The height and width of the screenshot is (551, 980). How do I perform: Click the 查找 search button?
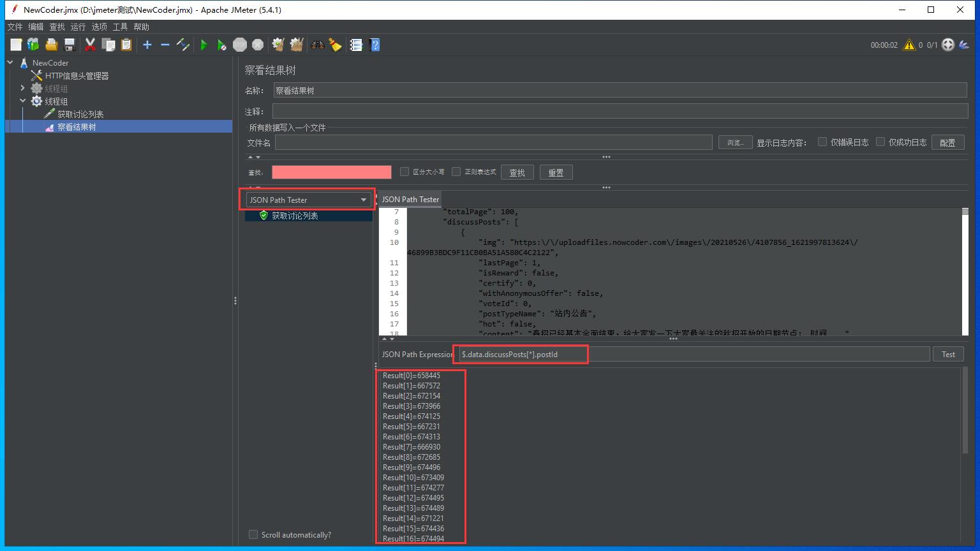tap(517, 172)
